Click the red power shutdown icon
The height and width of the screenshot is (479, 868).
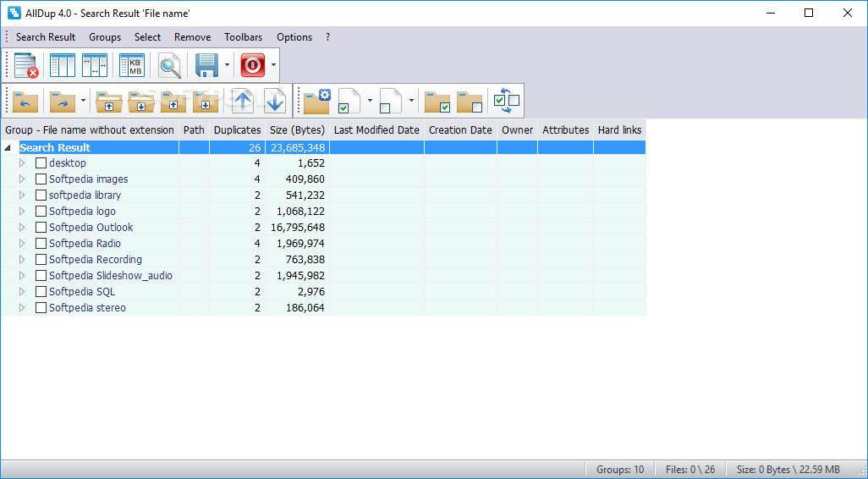click(252, 65)
